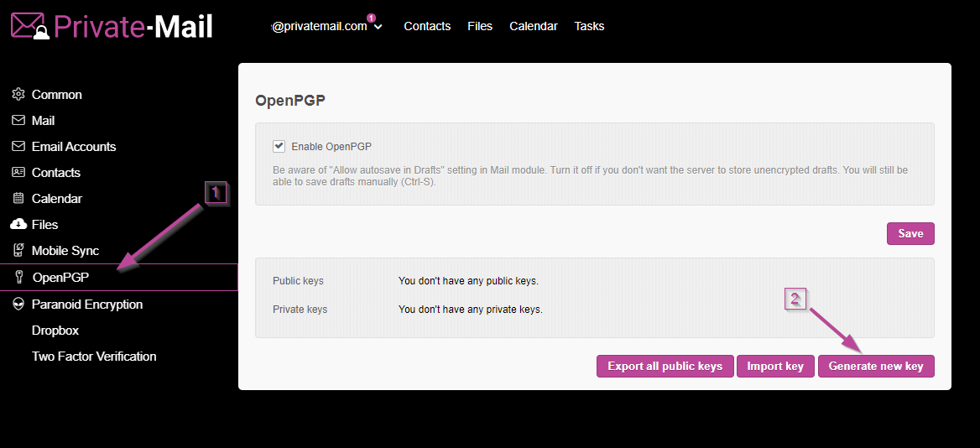The height and width of the screenshot is (448, 980).
Task: Click the calendar icon in the sidebar
Action: (x=18, y=199)
